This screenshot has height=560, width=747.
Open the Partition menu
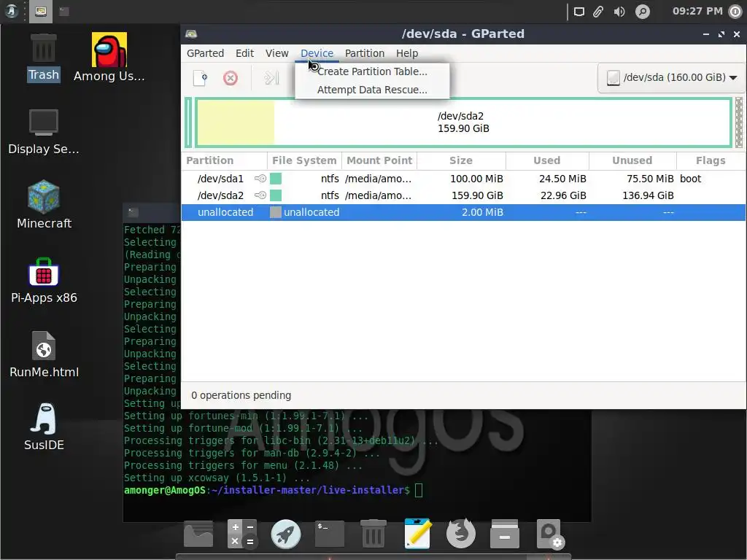[365, 53]
